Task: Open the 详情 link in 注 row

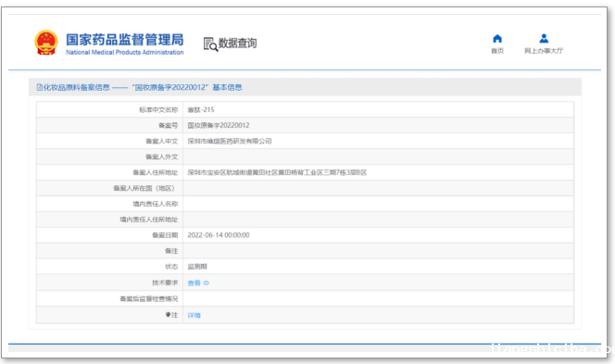Action: coord(194,315)
